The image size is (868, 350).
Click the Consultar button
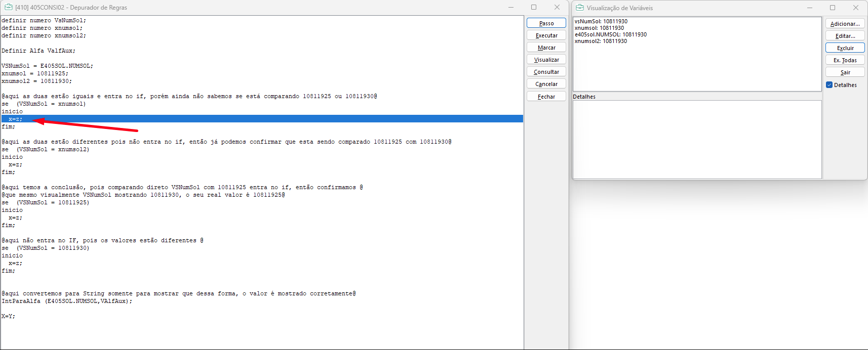point(546,72)
